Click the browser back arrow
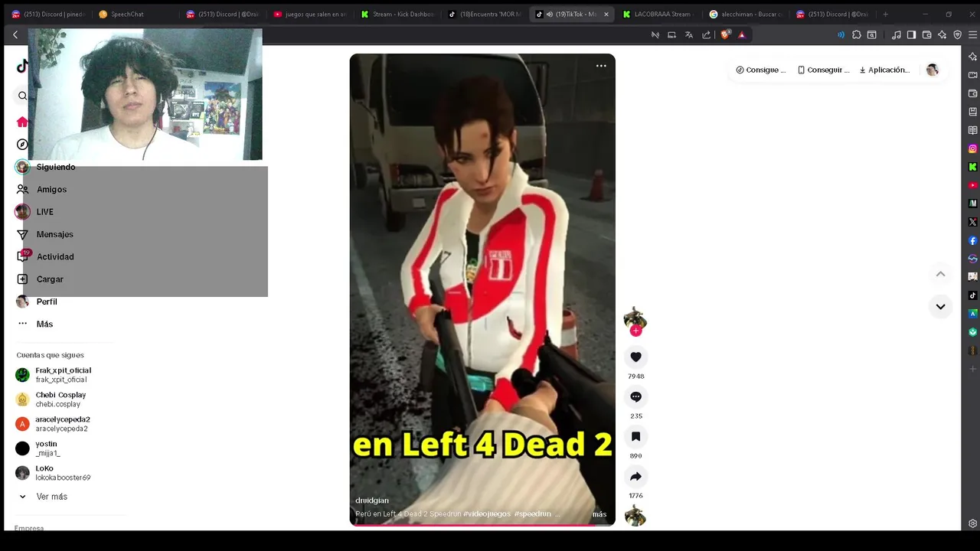 point(15,34)
